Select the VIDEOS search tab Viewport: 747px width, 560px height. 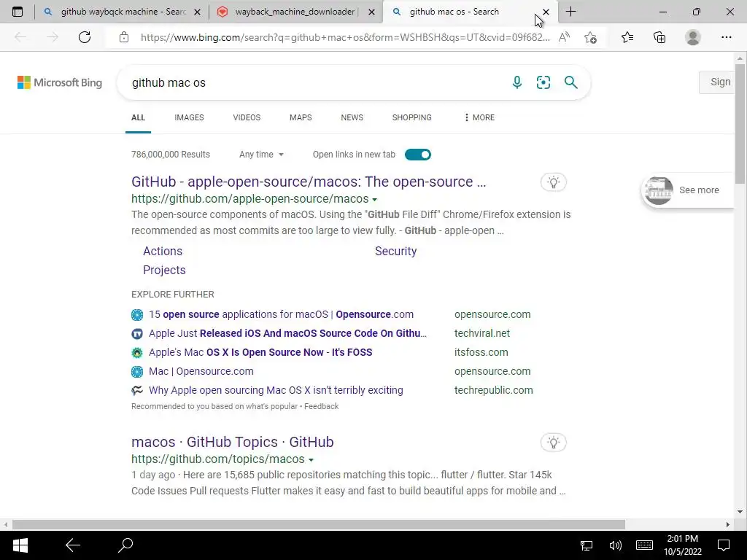click(247, 117)
